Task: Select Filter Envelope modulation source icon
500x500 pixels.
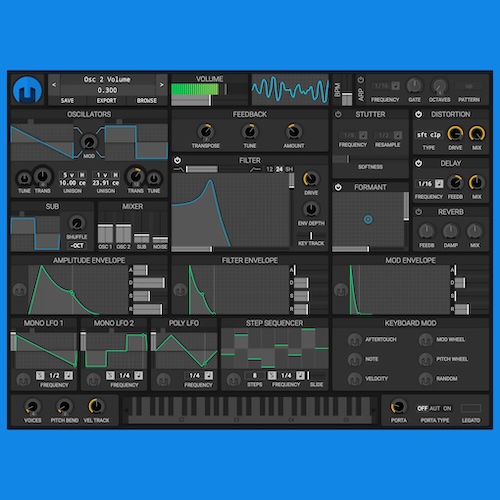Action: pyautogui.click(x=180, y=290)
